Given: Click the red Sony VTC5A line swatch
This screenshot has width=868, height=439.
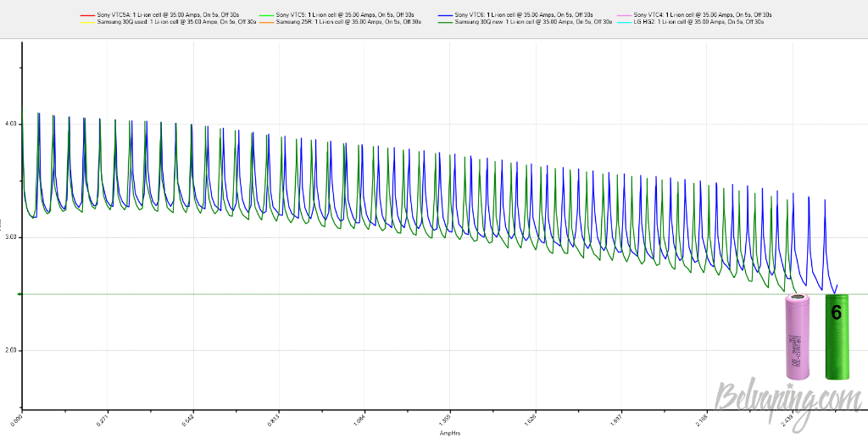Looking at the screenshot, I should 87,15.
